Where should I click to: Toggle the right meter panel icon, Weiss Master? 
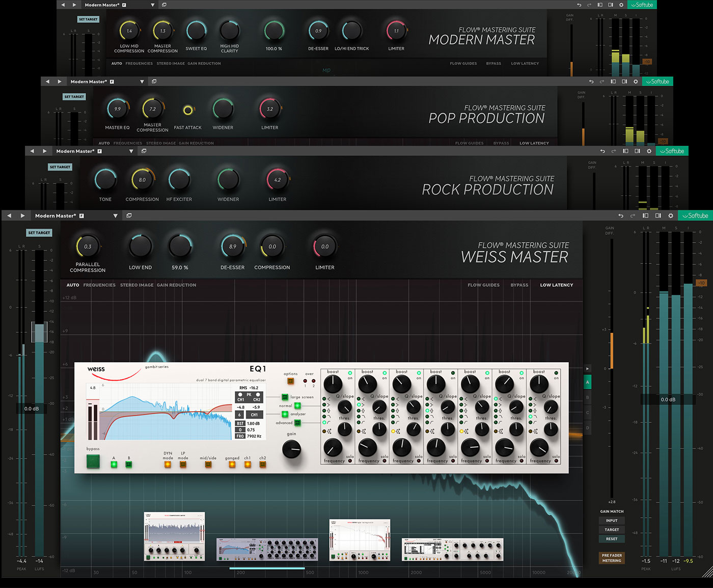658,216
